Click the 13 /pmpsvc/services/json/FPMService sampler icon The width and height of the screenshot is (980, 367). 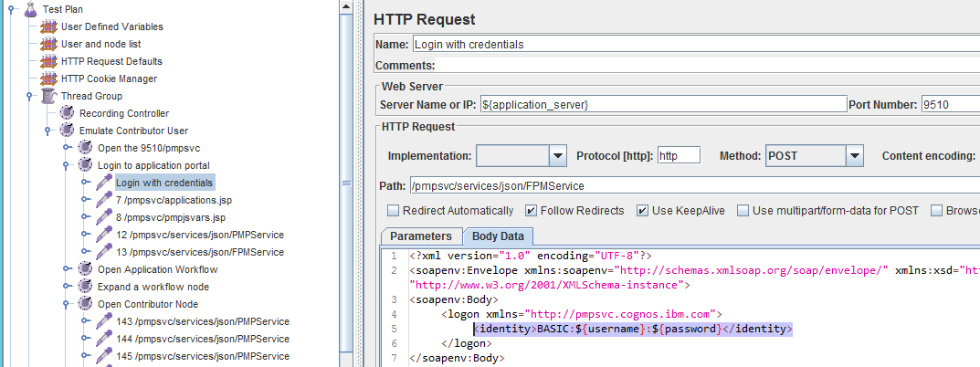click(x=104, y=252)
